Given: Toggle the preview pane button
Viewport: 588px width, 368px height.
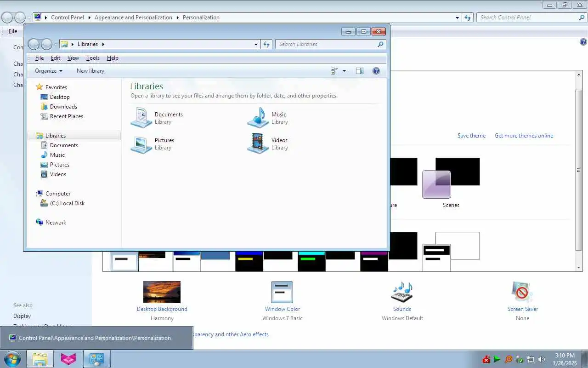Looking at the screenshot, I should [360, 71].
